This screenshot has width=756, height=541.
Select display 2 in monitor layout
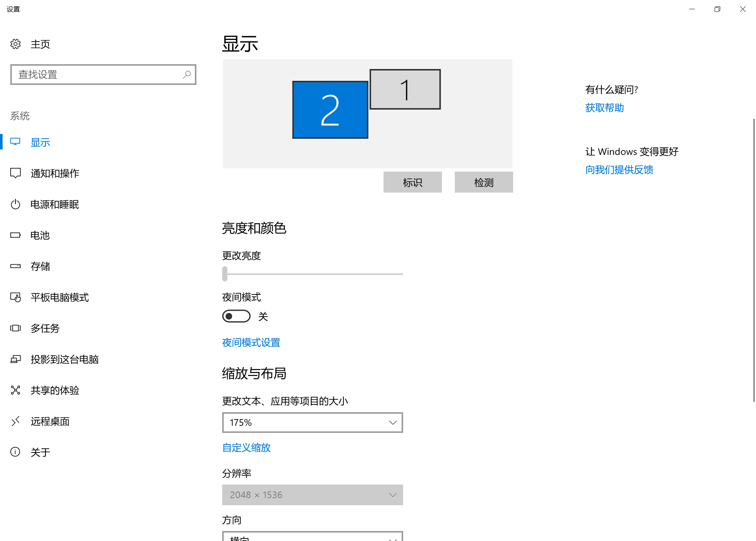(330, 110)
